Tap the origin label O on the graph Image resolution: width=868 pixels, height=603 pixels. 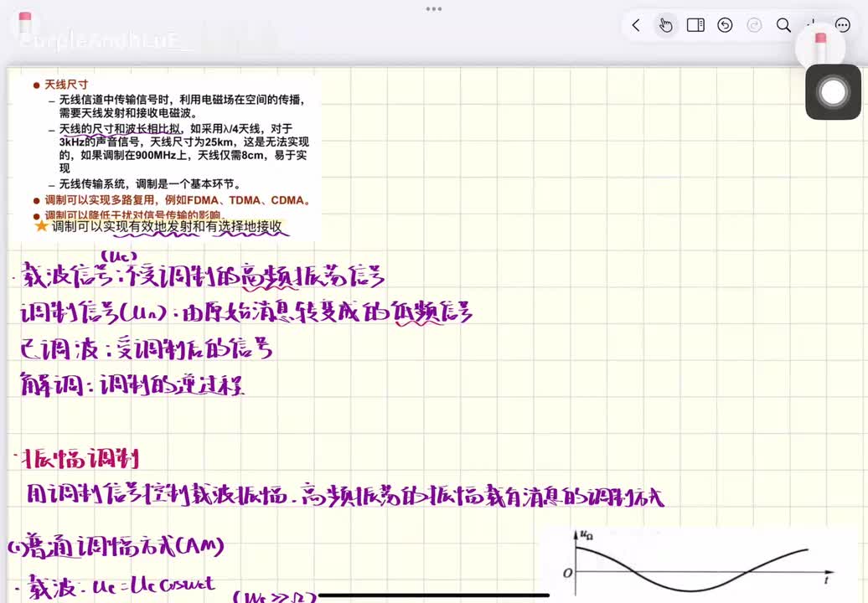(567, 573)
